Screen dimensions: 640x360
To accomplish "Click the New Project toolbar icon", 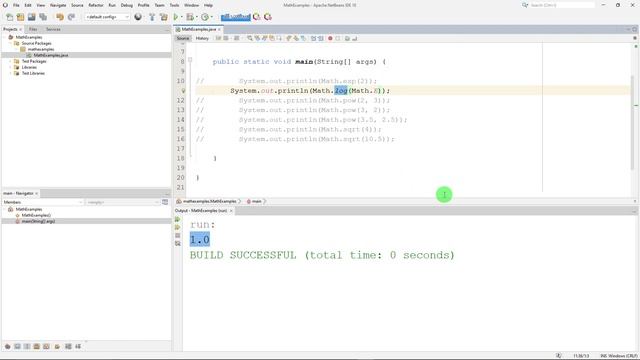I will (20, 17).
